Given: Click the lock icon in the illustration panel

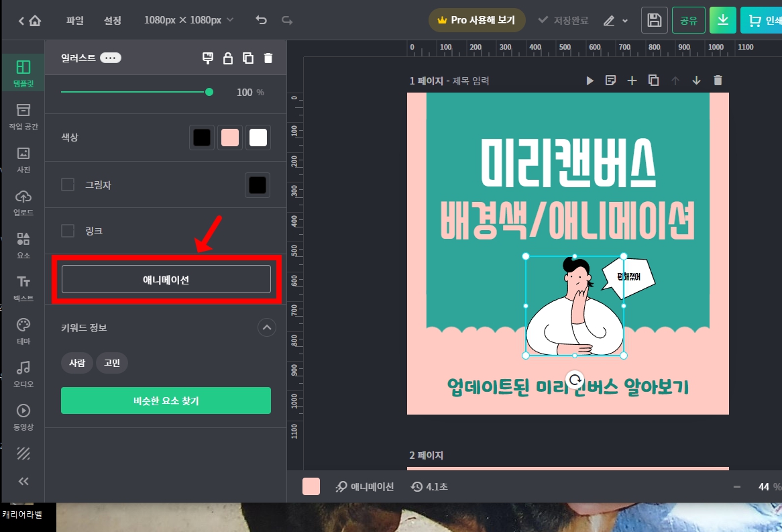Looking at the screenshot, I should (x=228, y=58).
